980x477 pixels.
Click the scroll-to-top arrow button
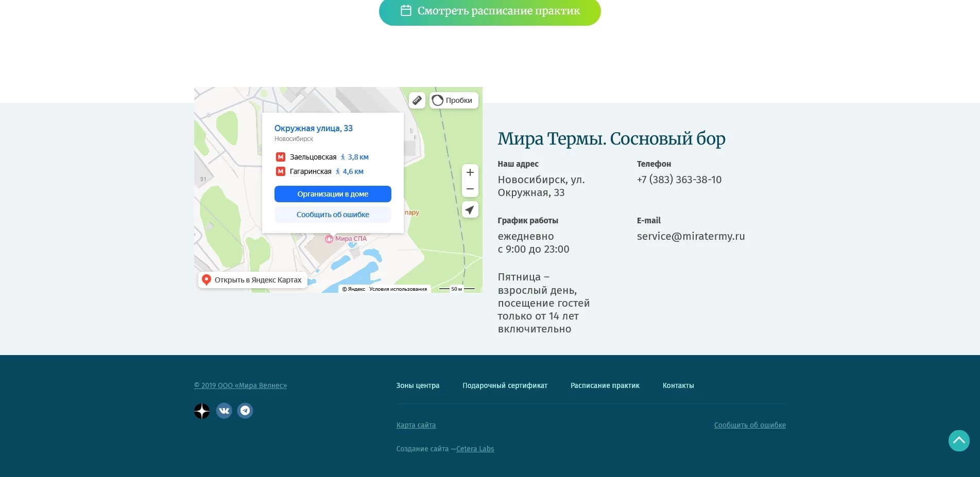point(959,440)
